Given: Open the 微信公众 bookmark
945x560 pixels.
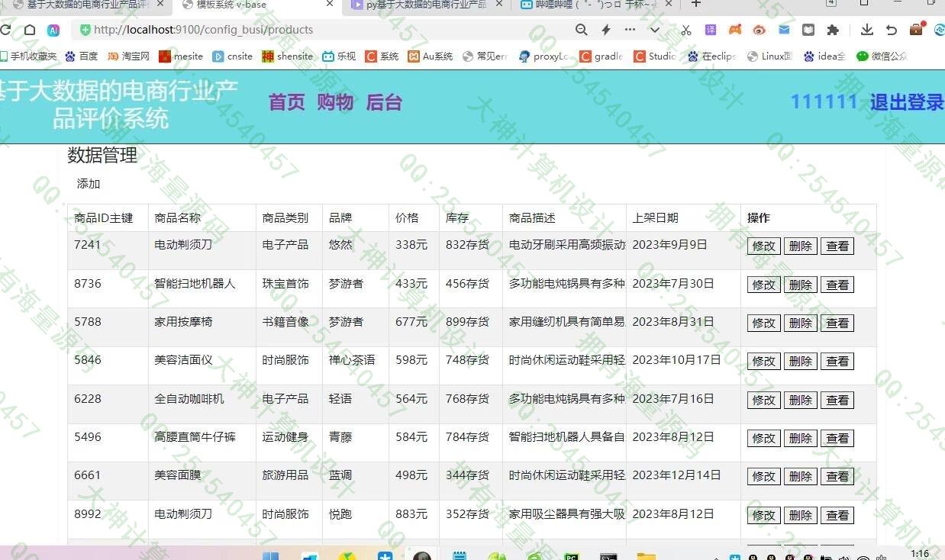Looking at the screenshot, I should (882, 56).
